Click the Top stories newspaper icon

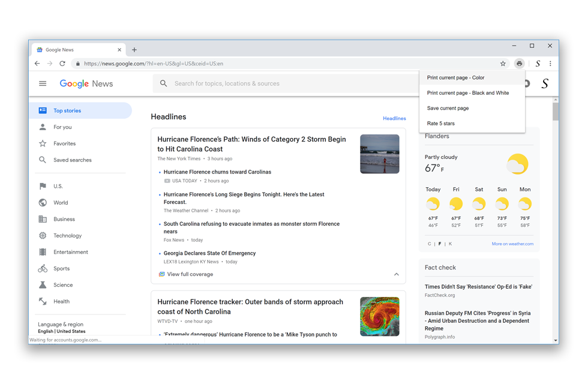tap(43, 110)
